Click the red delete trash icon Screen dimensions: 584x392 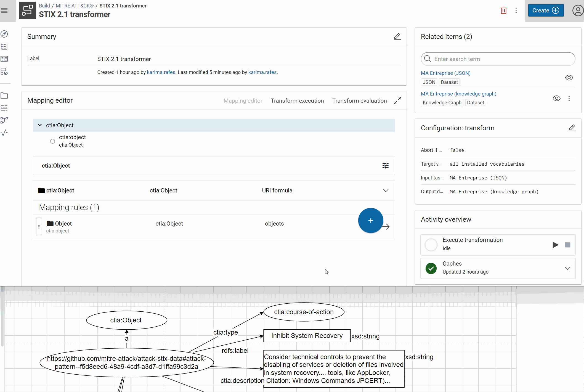pos(503,10)
